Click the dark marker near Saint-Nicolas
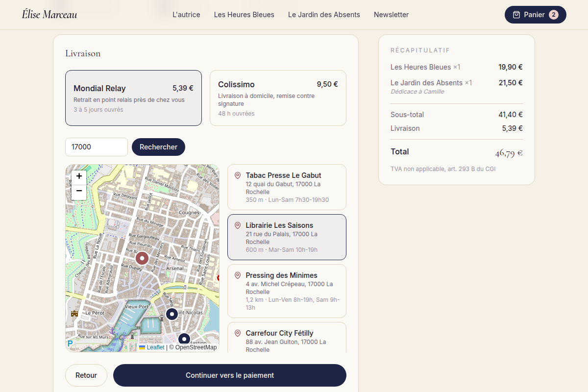588x392 pixels. (172, 314)
